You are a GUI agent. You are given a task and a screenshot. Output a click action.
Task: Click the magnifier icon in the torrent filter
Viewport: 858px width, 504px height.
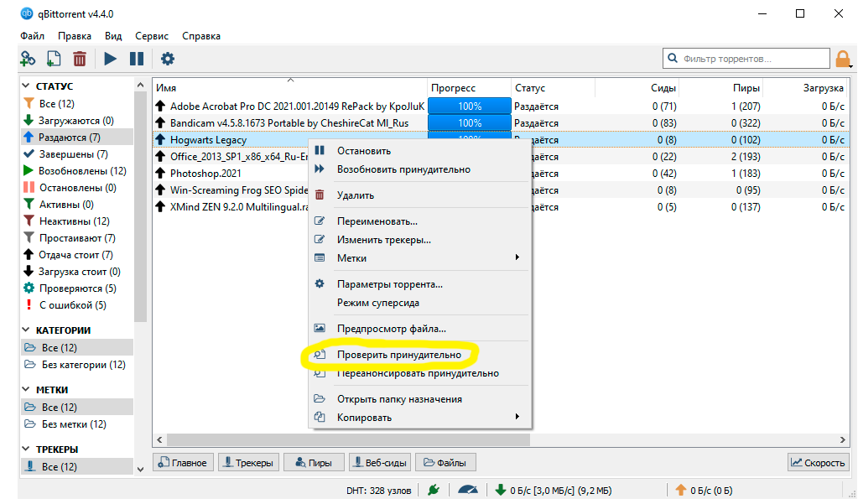coord(673,58)
